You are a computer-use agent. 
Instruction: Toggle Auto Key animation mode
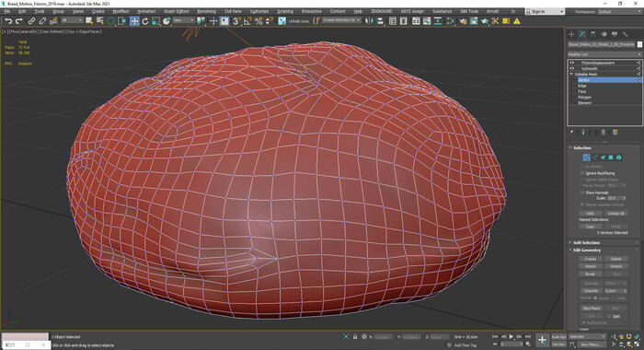(558, 337)
